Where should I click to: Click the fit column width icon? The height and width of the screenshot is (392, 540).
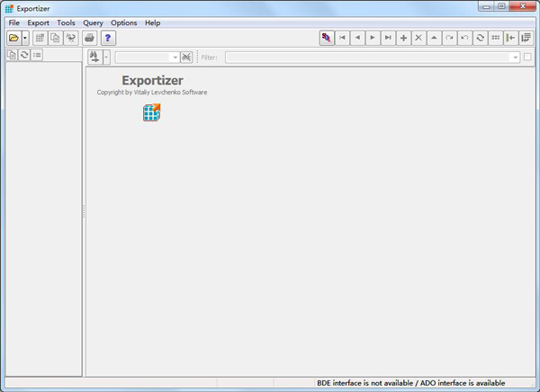510,38
